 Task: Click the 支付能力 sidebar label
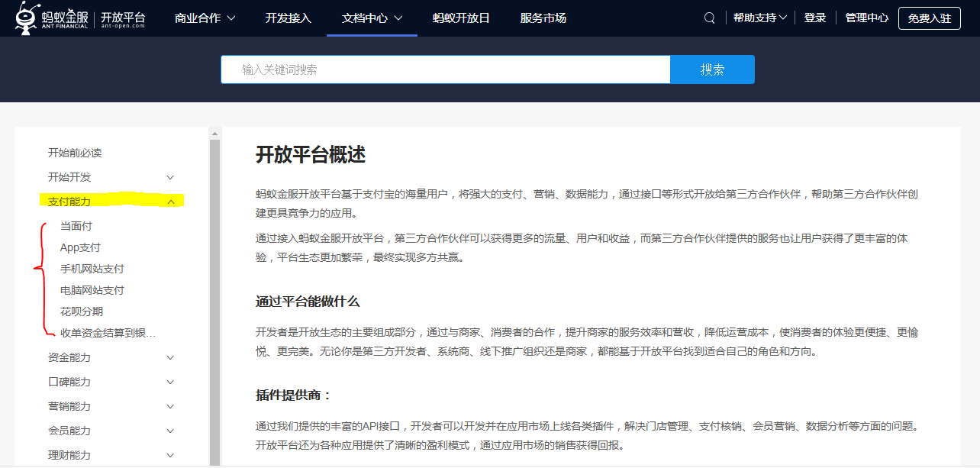[69, 202]
